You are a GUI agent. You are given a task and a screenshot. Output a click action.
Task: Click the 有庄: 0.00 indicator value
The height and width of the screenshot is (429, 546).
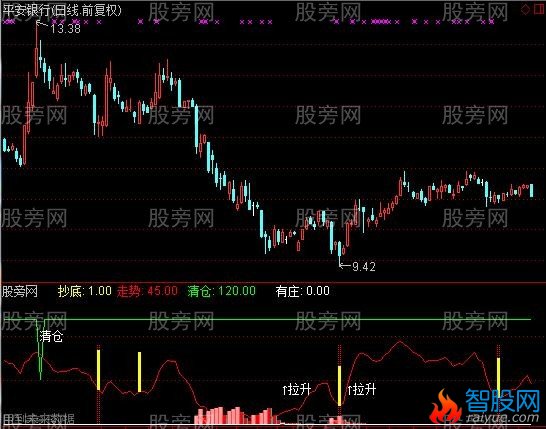click(x=303, y=291)
